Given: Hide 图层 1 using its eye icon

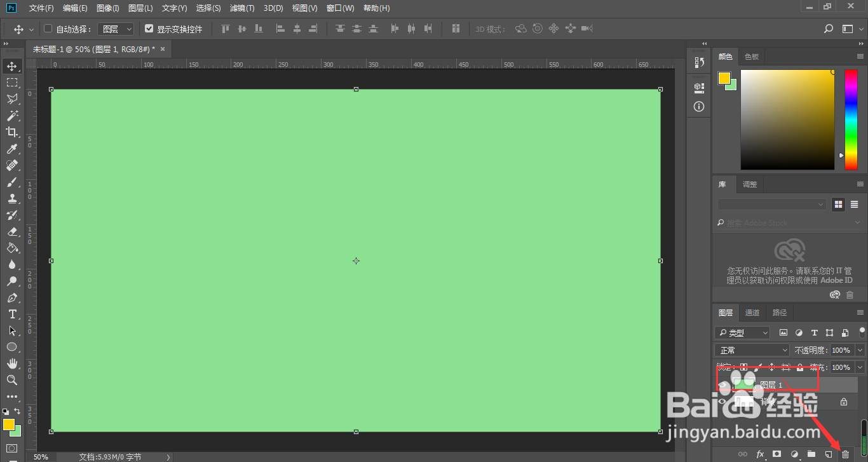Looking at the screenshot, I should point(721,385).
